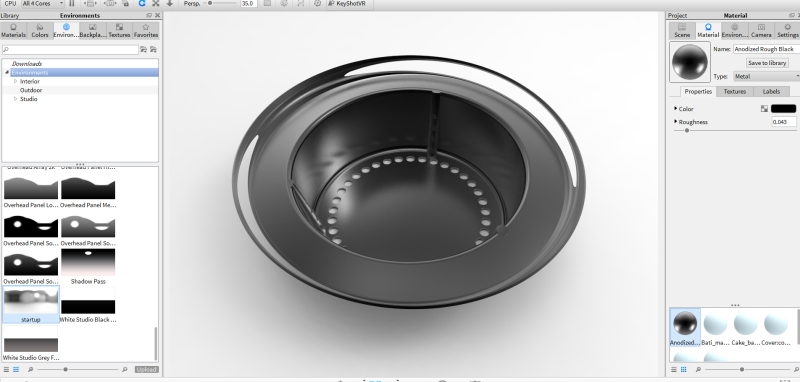The height and width of the screenshot is (382, 800).
Task: Expand the Interior folder
Action: [x=15, y=82]
